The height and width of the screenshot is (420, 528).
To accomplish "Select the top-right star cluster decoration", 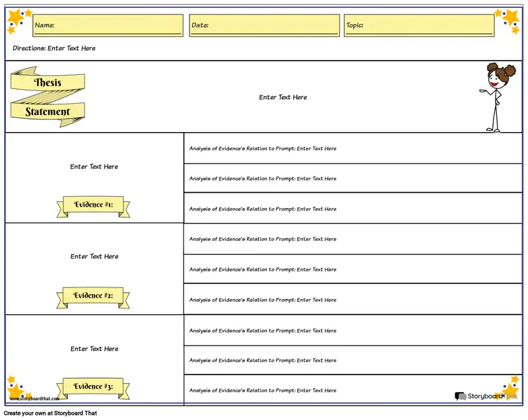I will (x=508, y=19).
